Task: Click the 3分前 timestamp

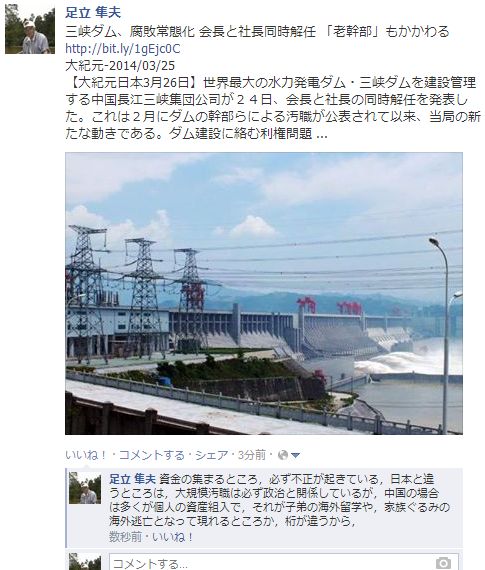Action: point(252,455)
